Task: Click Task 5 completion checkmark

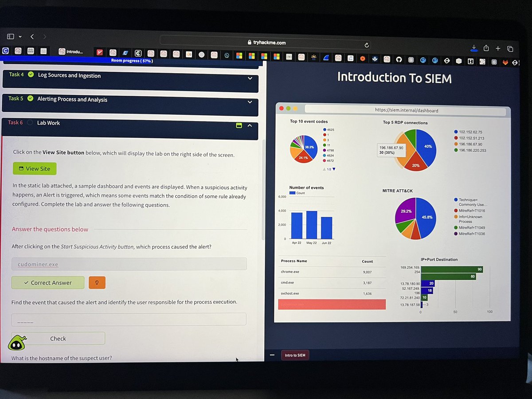Action: pos(31,99)
